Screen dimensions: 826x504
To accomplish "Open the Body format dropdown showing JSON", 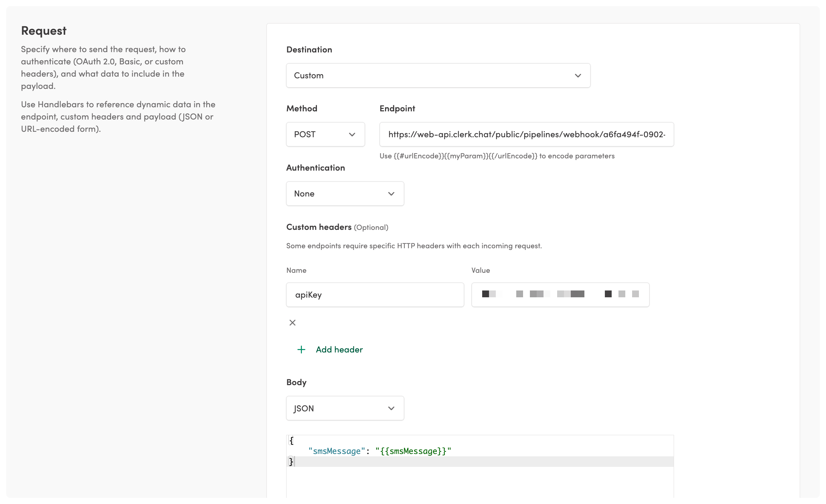I will click(x=345, y=408).
